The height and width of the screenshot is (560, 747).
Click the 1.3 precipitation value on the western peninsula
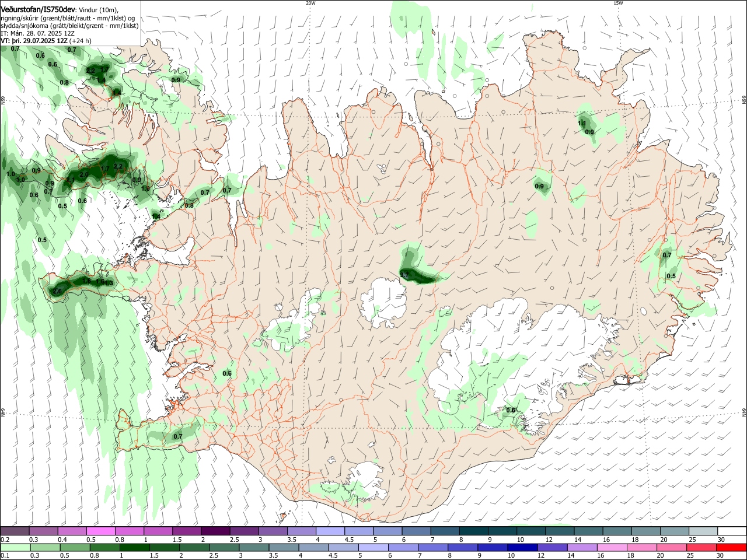[109, 283]
